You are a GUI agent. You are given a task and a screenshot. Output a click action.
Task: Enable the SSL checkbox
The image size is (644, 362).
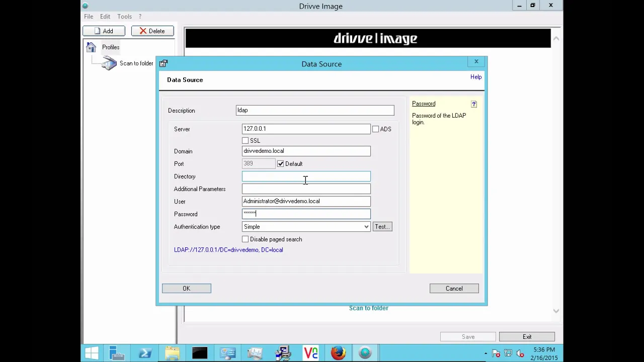pyautogui.click(x=245, y=141)
